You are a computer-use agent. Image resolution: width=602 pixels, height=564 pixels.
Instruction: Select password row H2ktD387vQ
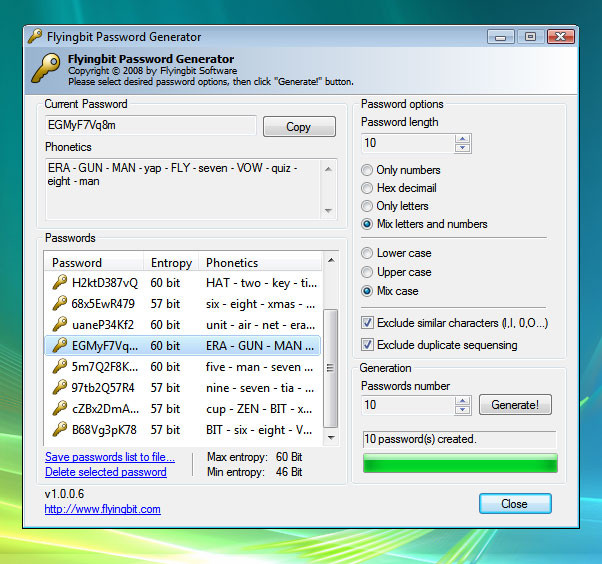(x=183, y=283)
